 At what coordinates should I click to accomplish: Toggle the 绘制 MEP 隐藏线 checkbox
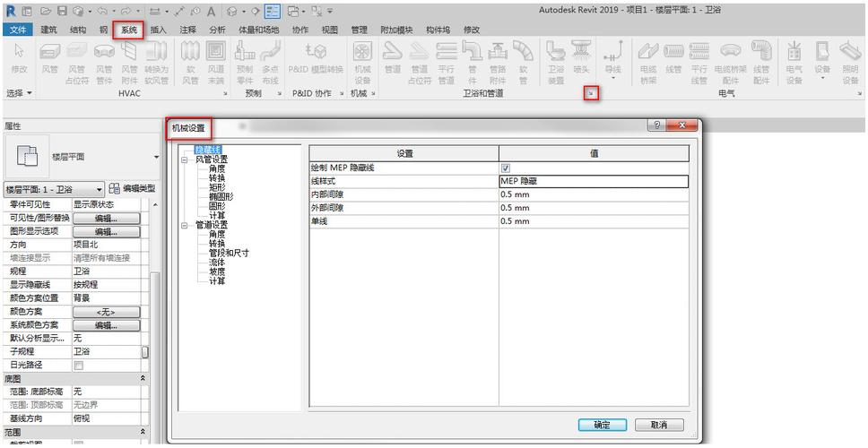(x=505, y=168)
